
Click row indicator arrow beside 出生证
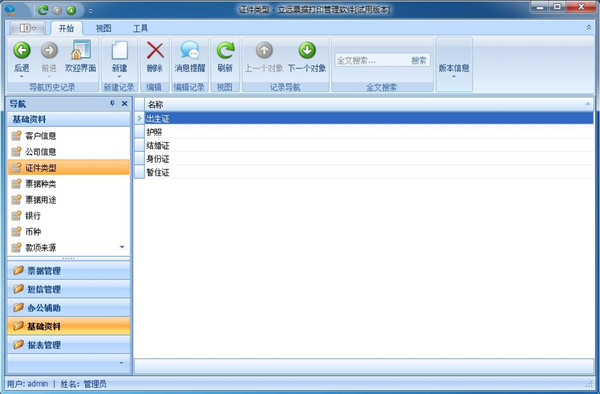click(x=139, y=118)
